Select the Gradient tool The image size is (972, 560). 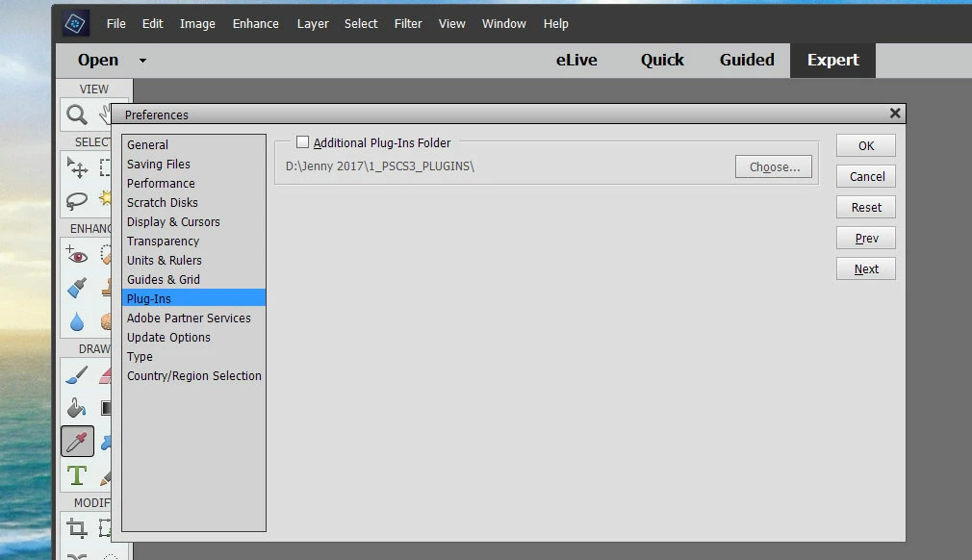[x=106, y=408]
